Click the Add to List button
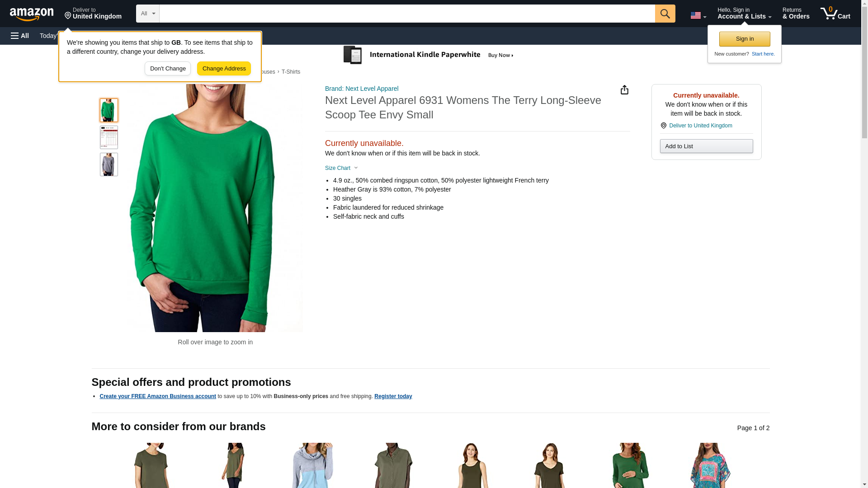The width and height of the screenshot is (868, 488). coord(706,146)
